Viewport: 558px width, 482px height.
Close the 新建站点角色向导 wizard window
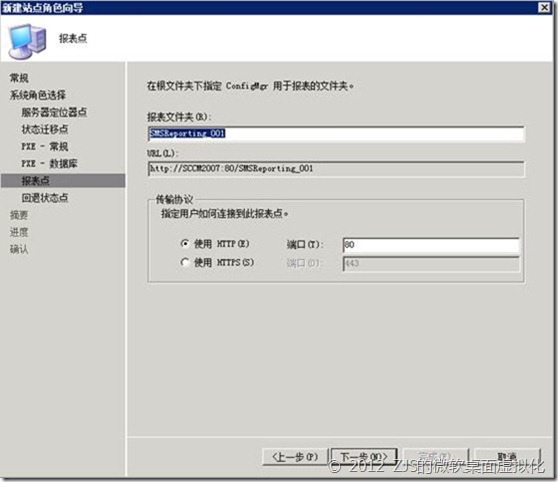point(544,7)
